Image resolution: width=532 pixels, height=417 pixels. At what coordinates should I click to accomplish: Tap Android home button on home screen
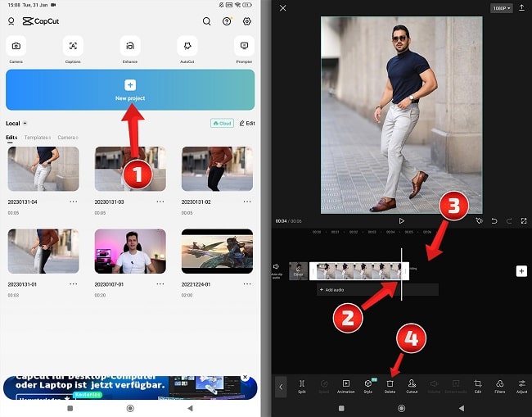coord(130,408)
